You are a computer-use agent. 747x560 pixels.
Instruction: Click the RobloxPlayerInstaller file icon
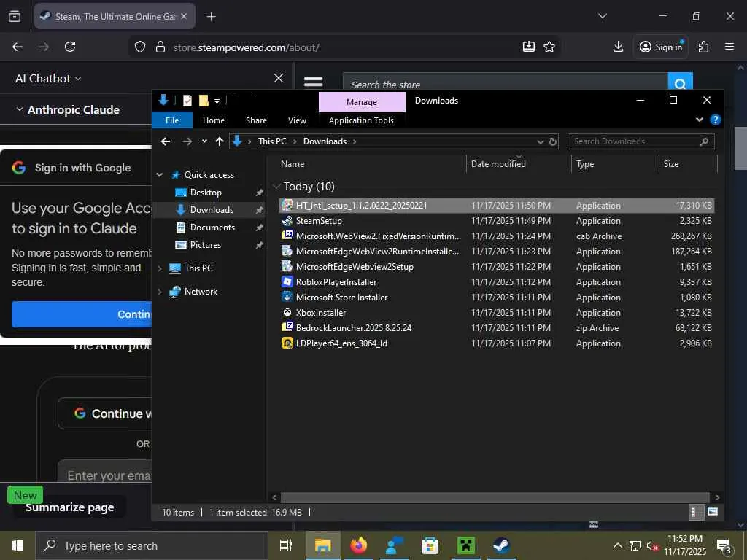coord(287,282)
